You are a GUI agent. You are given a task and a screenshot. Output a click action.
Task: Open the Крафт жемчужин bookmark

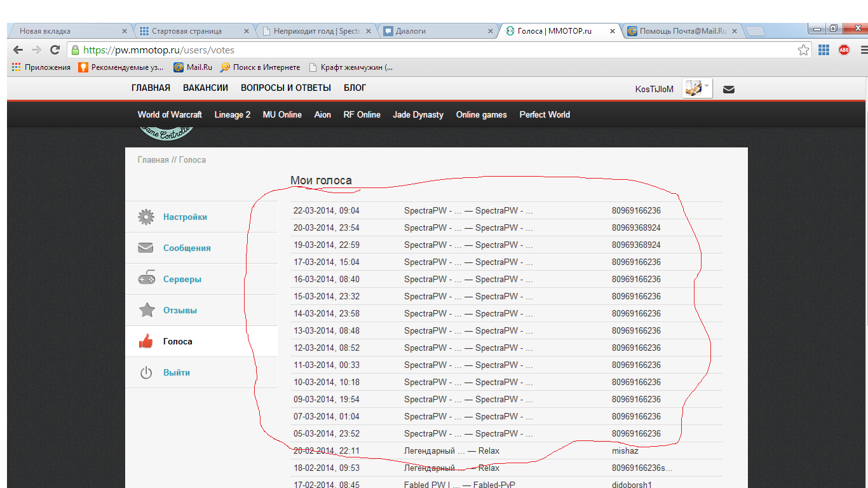[x=351, y=67]
